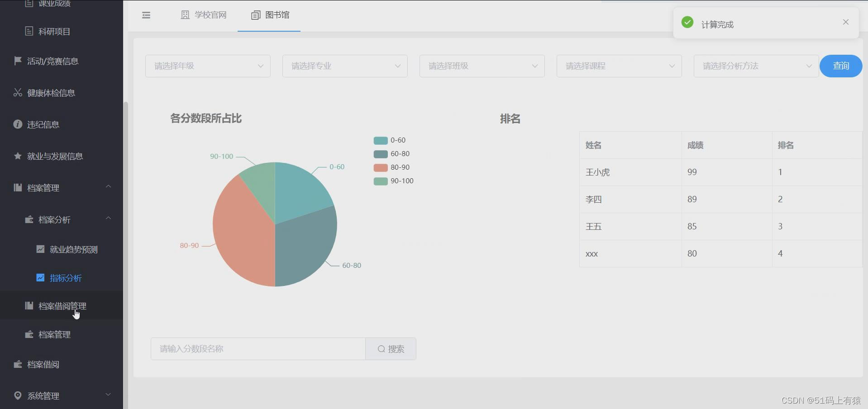Click the star icon for 就业与发展信息
Viewport: 868px width, 409px height.
[18, 156]
